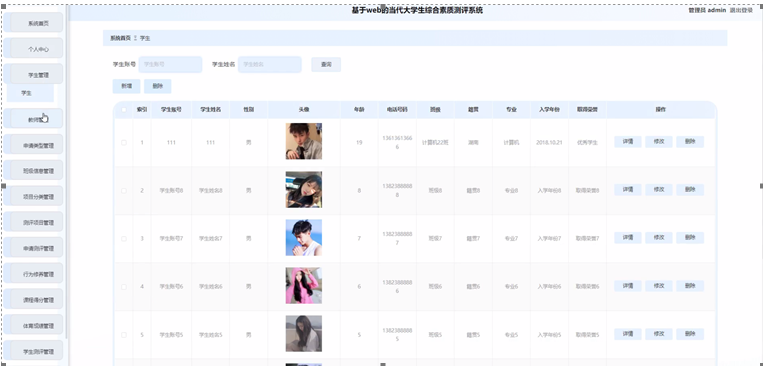Open 学生测评管理 in the sidebar
The height and width of the screenshot is (366, 763).
point(34,351)
